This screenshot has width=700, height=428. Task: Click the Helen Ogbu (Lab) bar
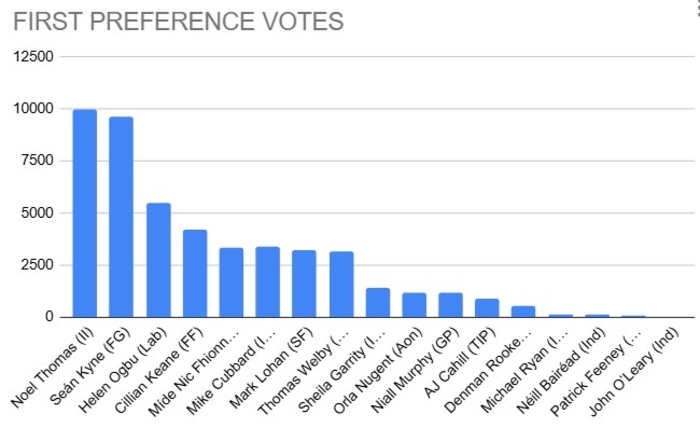pos(158,260)
